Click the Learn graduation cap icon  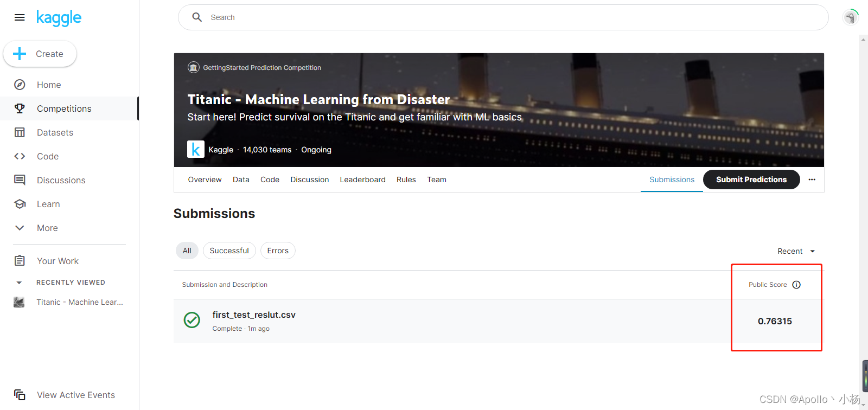pyautogui.click(x=20, y=204)
